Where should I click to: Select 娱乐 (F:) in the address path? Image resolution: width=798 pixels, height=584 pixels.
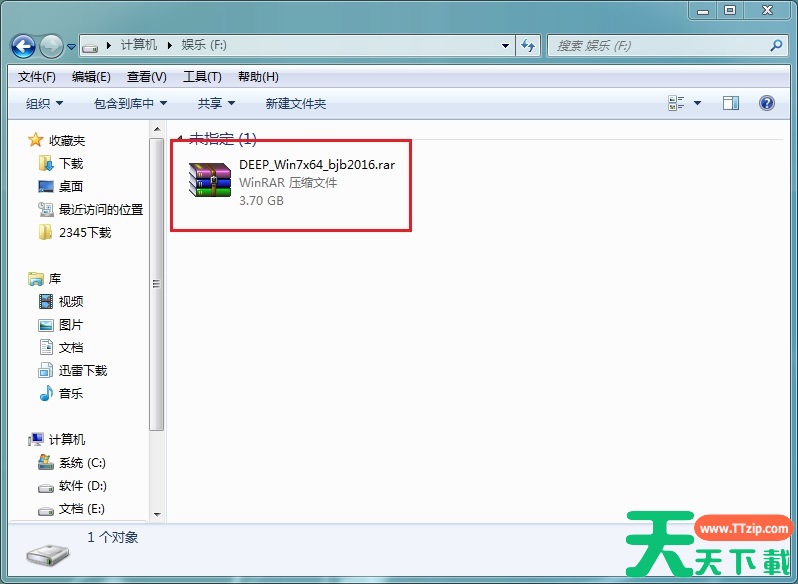coord(204,45)
